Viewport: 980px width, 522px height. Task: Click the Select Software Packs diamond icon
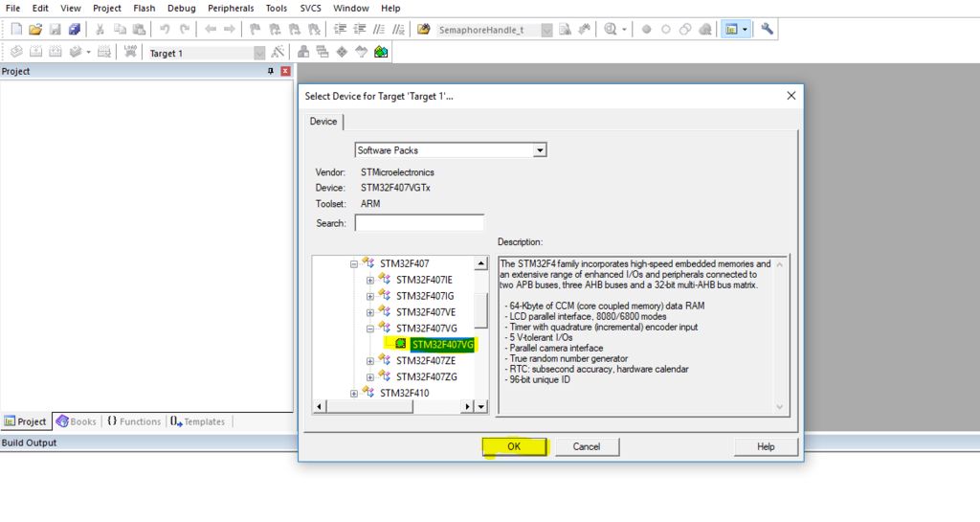pos(342,52)
